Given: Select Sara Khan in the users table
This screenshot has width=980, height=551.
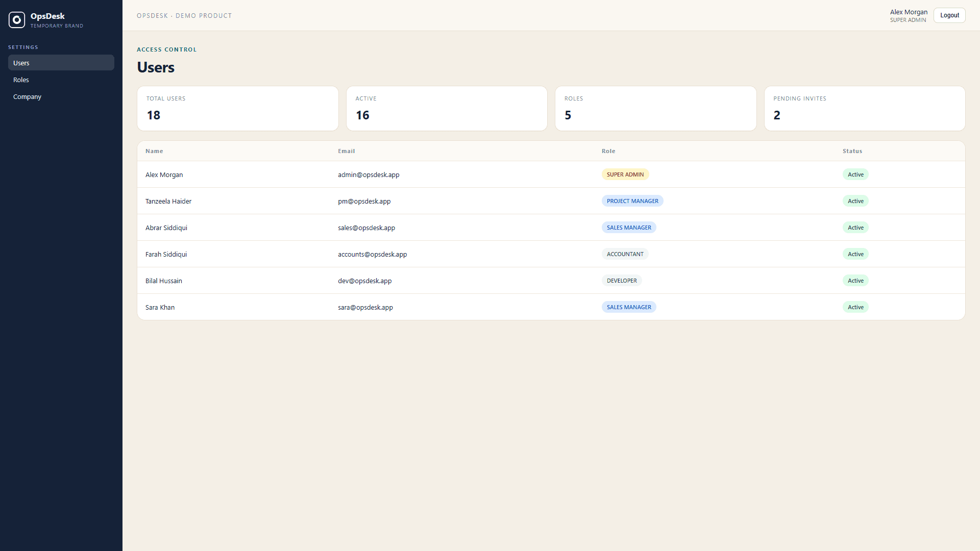Looking at the screenshot, I should (160, 307).
